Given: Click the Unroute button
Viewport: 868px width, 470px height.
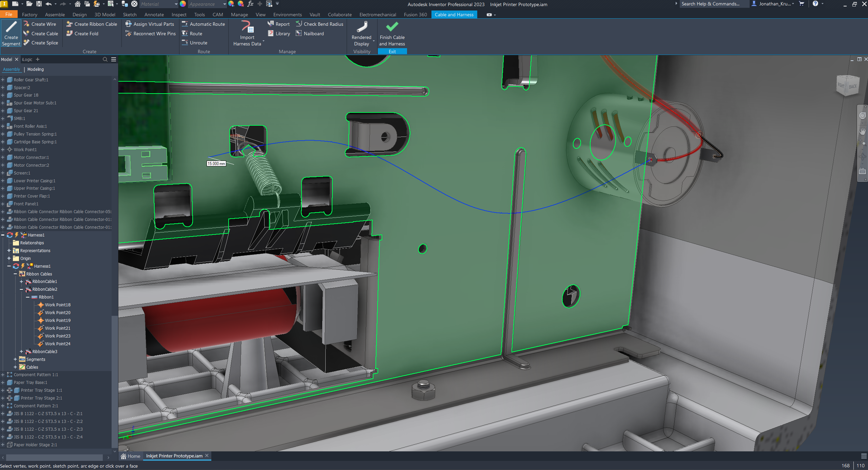Looking at the screenshot, I should 198,43.
